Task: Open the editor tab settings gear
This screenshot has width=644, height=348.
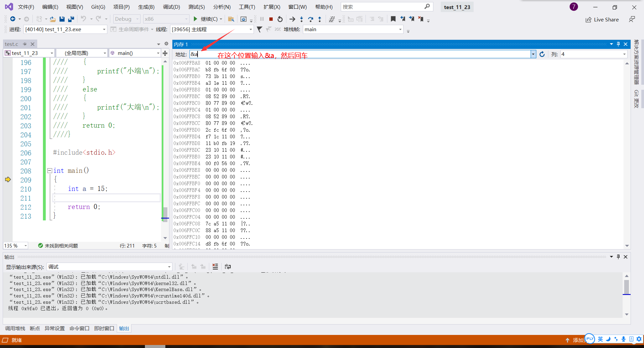Action: coord(166,44)
